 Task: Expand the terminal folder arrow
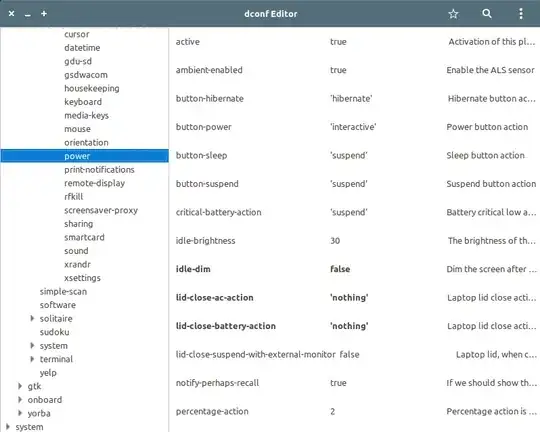32,359
